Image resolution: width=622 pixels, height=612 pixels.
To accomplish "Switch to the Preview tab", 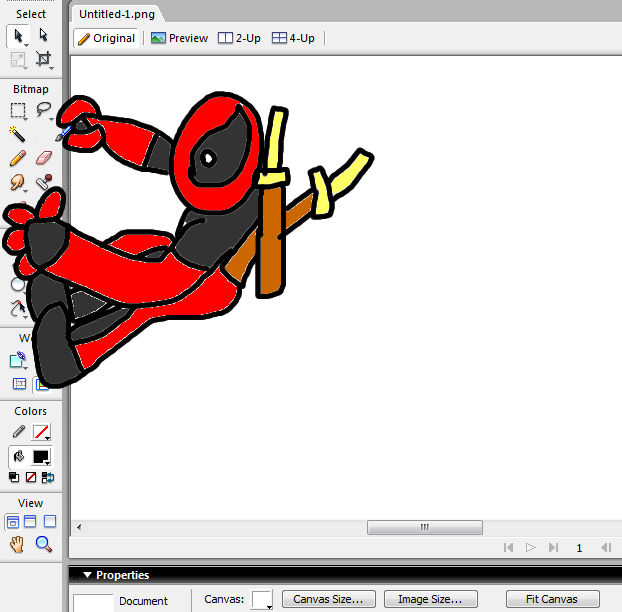I will pos(179,38).
